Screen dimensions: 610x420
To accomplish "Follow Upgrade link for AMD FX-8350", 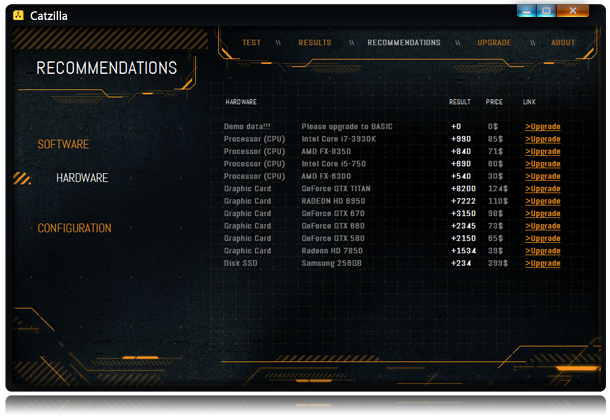I will tap(543, 151).
